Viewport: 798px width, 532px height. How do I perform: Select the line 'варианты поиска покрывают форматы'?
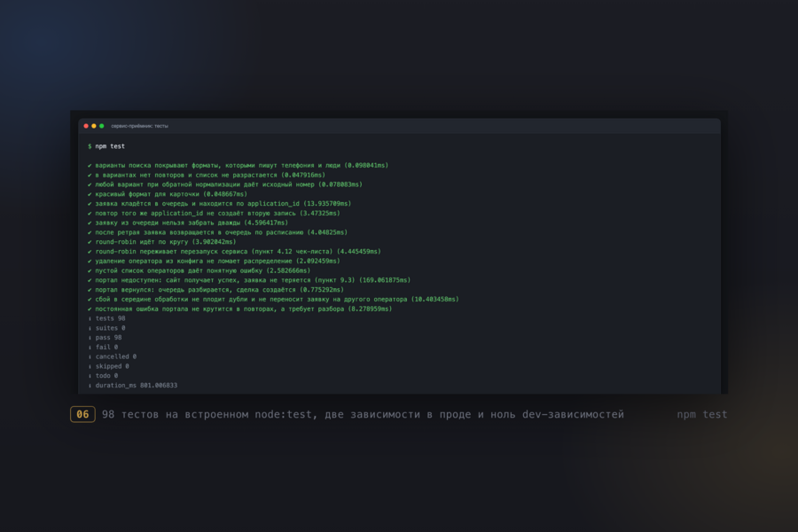coord(238,166)
